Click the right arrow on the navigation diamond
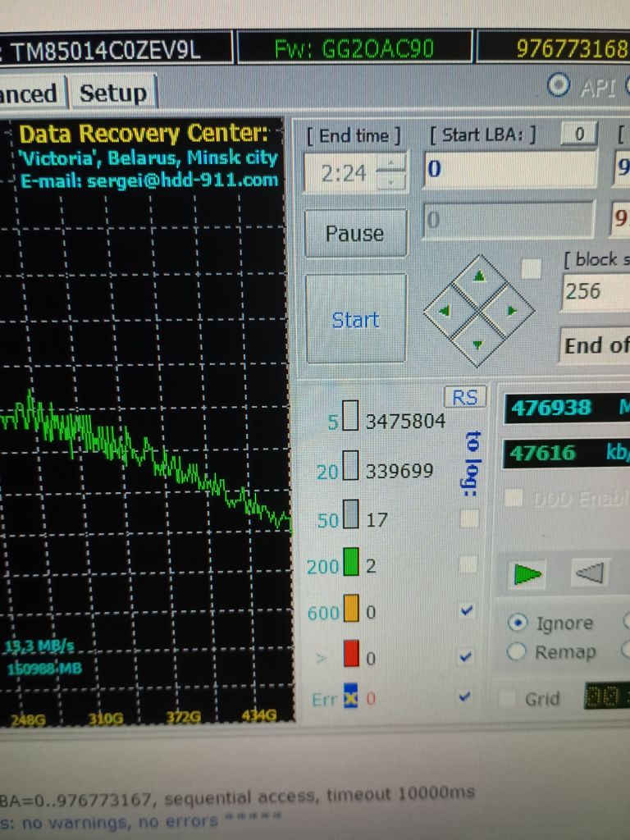Viewport: 630px width, 840px height. pyautogui.click(x=512, y=310)
